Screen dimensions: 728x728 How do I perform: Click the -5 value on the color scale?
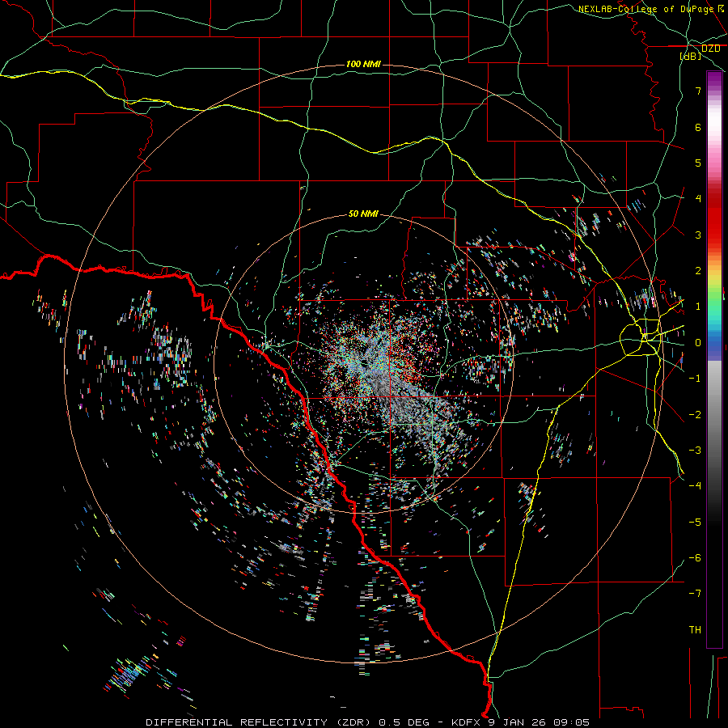(x=695, y=523)
